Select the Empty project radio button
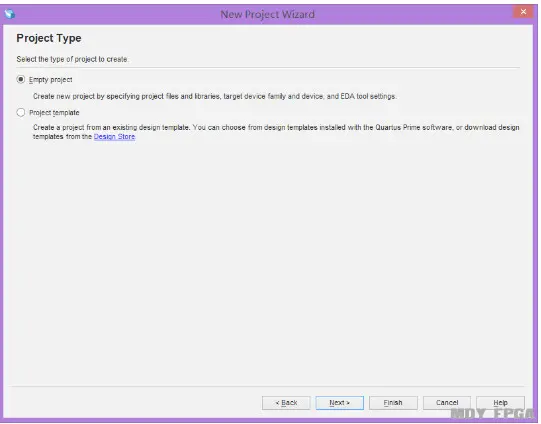541x424 pixels. 21,80
